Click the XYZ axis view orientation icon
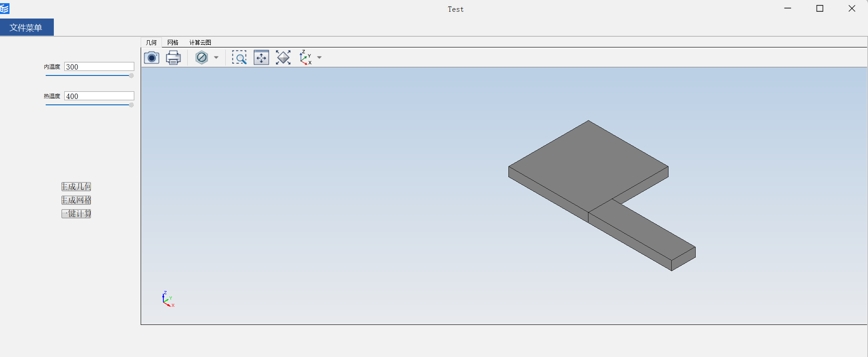868x357 pixels. coord(306,57)
